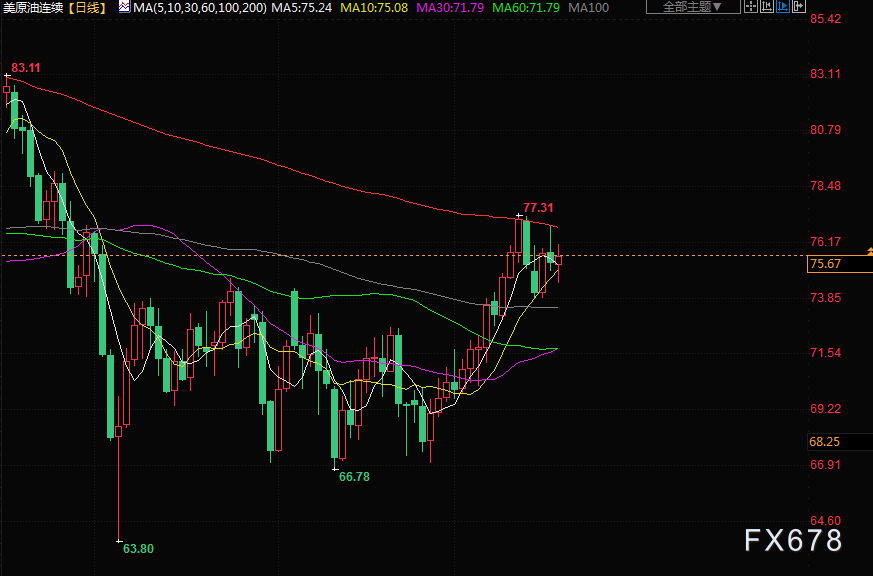873x576 pixels.
Task: Click the 66.78 low price marker
Action: (x=354, y=477)
